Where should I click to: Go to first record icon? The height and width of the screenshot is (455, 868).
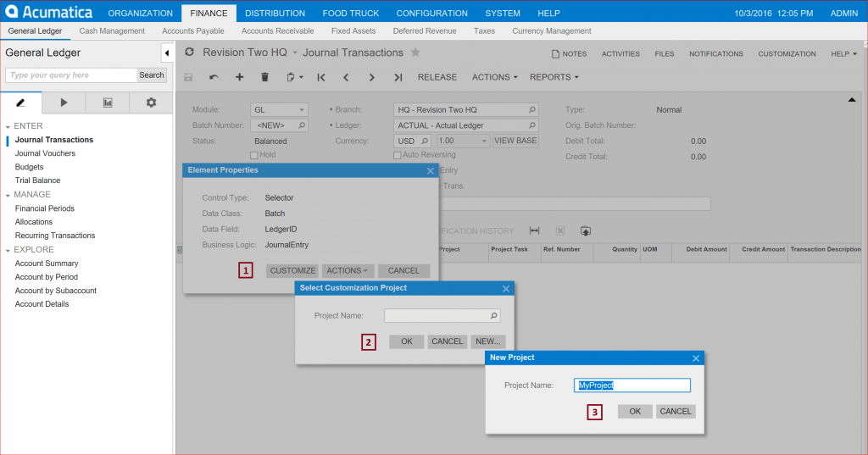pyautogui.click(x=321, y=77)
